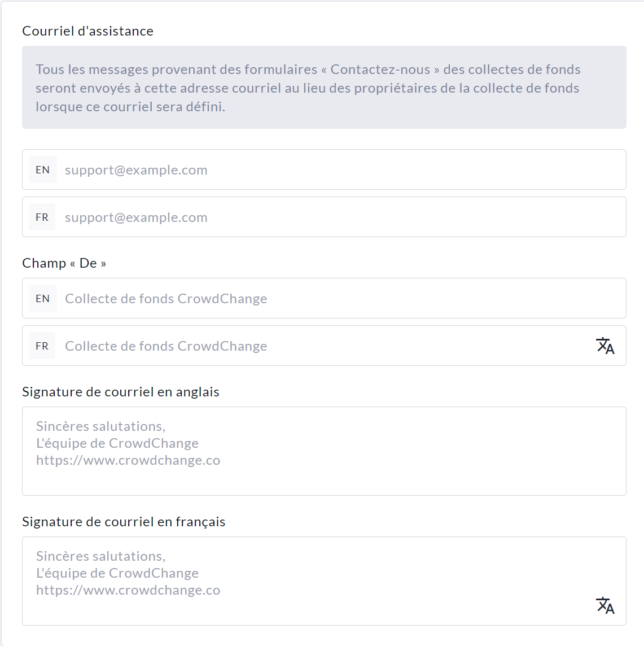Click the « Contactez-nous » text in the info banner
The image size is (644, 646).
pyautogui.click(x=380, y=69)
